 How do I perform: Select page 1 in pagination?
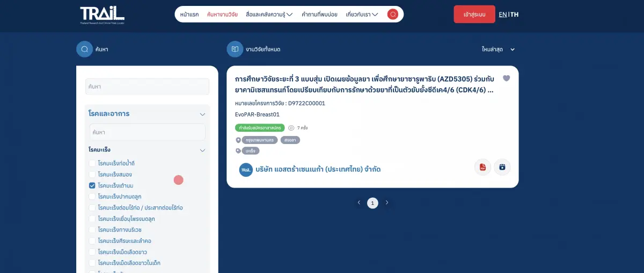click(x=372, y=203)
